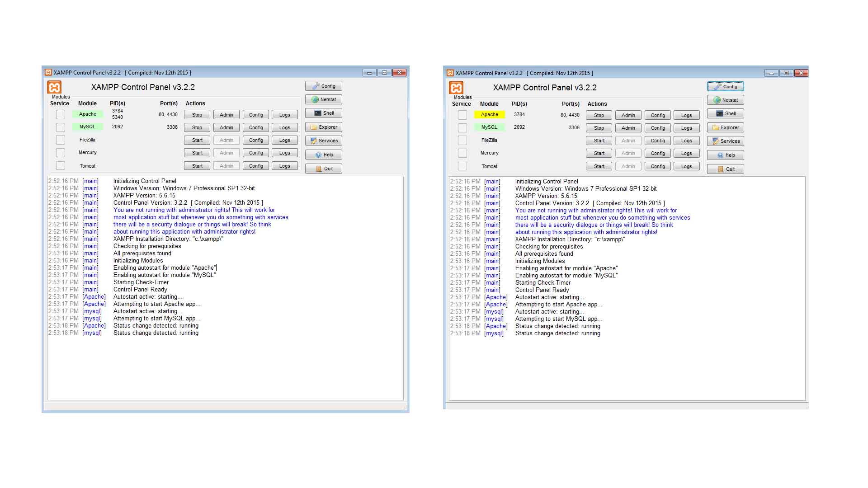The height and width of the screenshot is (488, 868).
Task: Stop MySQL in the left window
Action: coord(197,127)
